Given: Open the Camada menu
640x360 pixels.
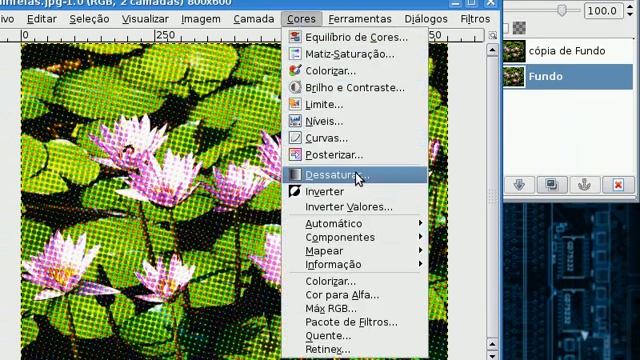Looking at the screenshot, I should (253, 19).
